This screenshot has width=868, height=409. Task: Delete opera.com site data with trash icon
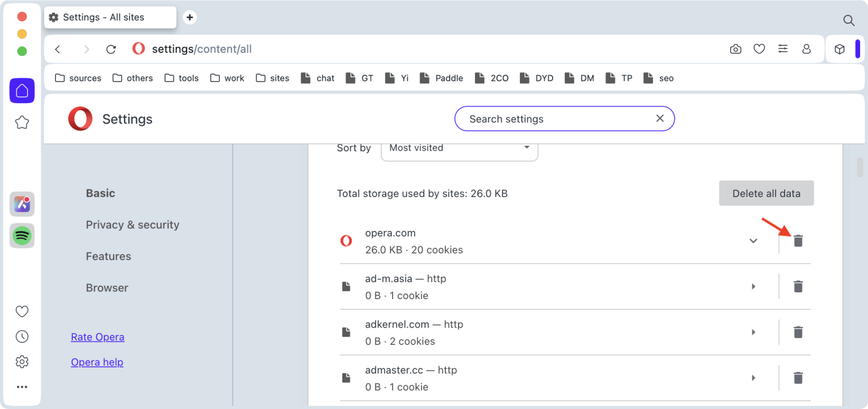pos(798,241)
